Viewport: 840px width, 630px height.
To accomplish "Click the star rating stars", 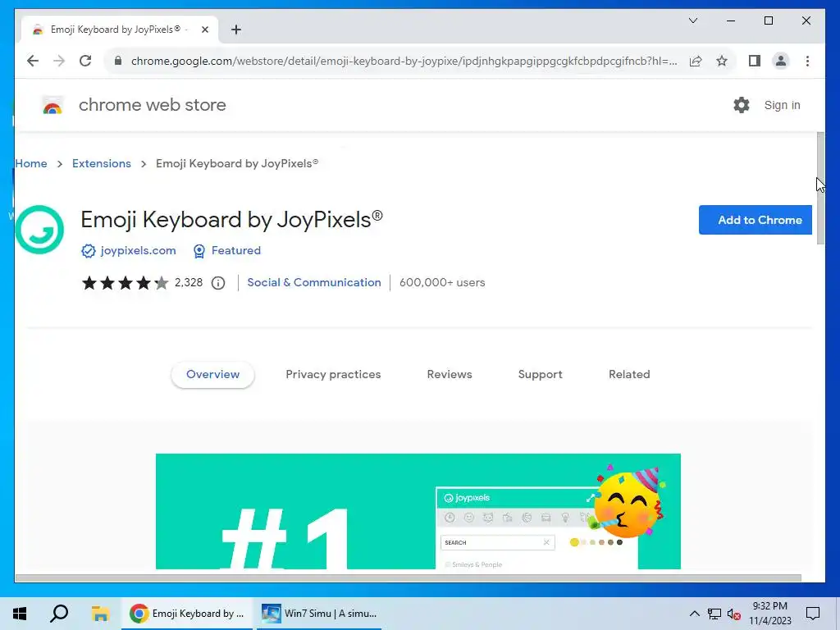I will (125, 283).
